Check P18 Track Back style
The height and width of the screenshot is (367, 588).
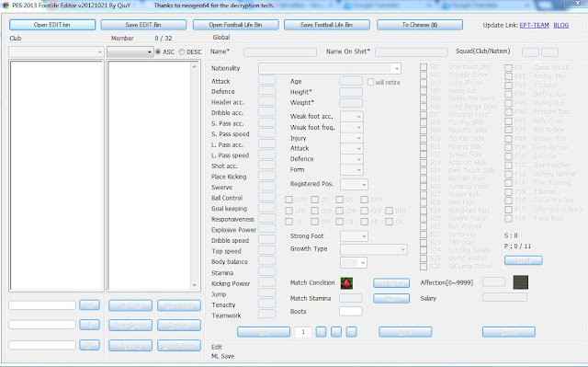point(508,218)
